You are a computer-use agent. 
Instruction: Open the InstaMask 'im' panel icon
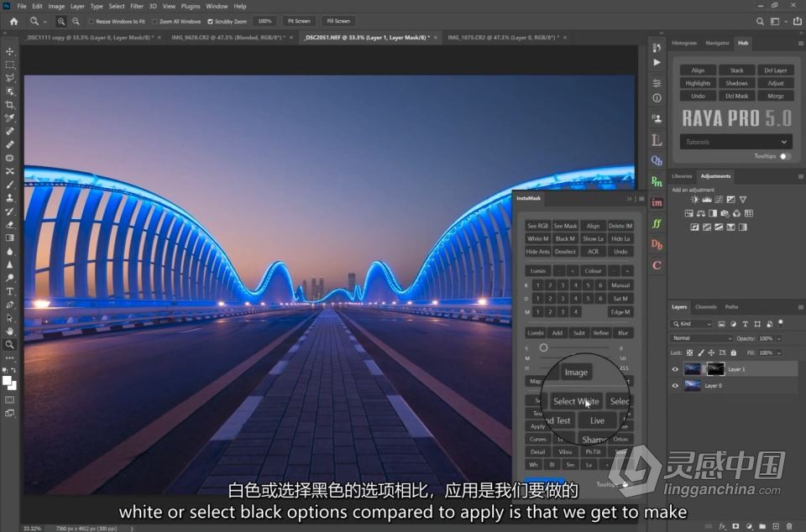pos(657,202)
